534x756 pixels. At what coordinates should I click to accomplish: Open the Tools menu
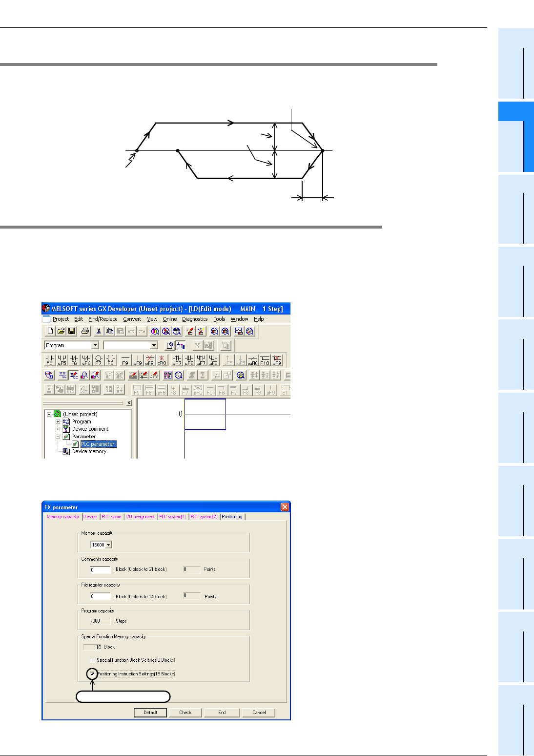(x=219, y=319)
